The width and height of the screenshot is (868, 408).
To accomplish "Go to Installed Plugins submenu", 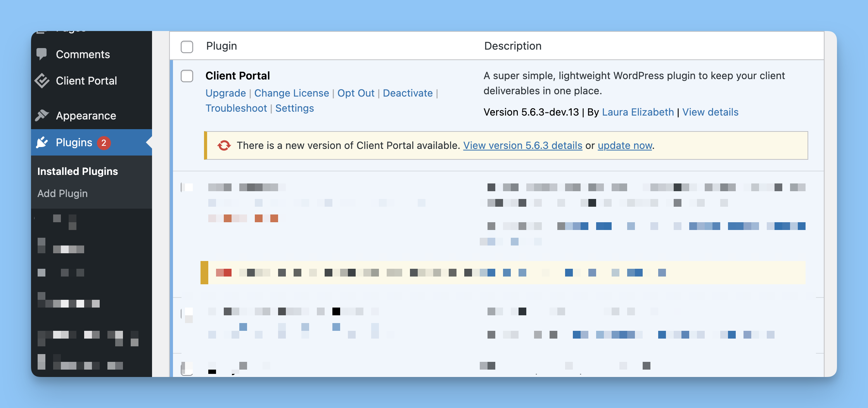I will (x=78, y=171).
